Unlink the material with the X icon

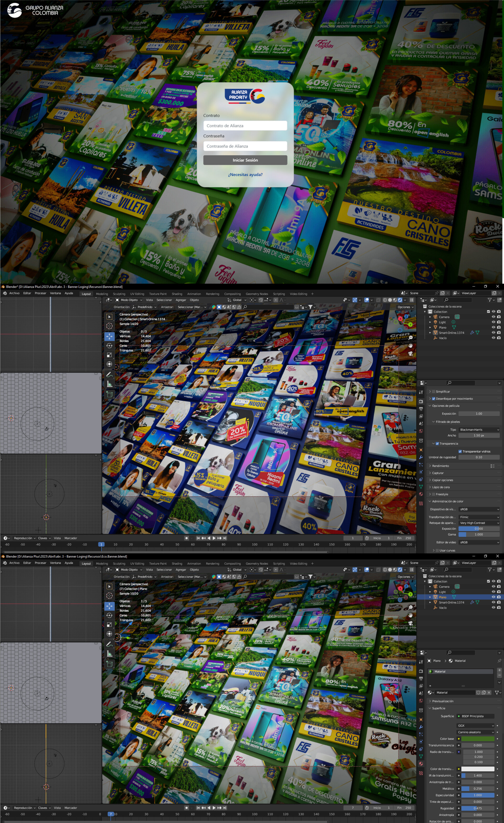click(x=489, y=692)
